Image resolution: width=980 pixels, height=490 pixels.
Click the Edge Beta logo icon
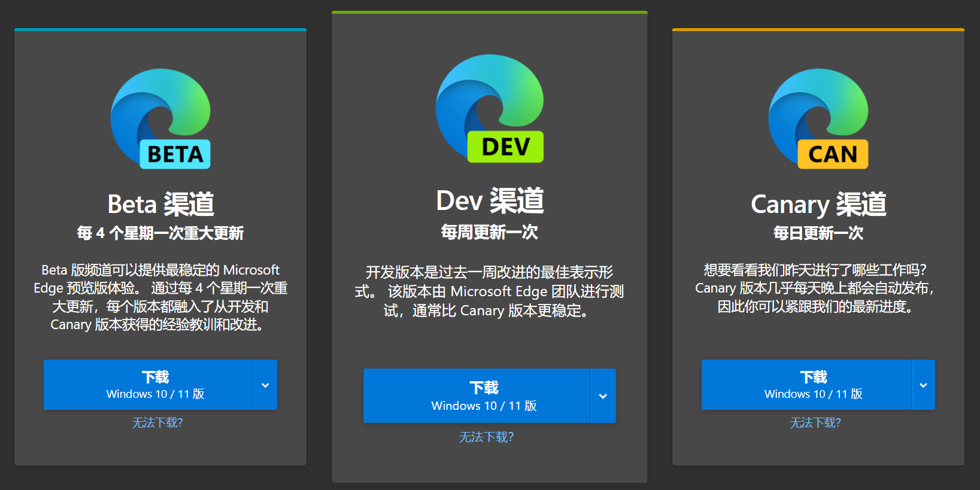(160, 118)
